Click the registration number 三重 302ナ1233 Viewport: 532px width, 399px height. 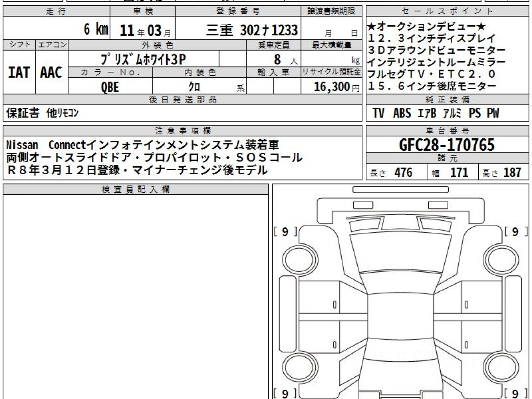(x=252, y=30)
